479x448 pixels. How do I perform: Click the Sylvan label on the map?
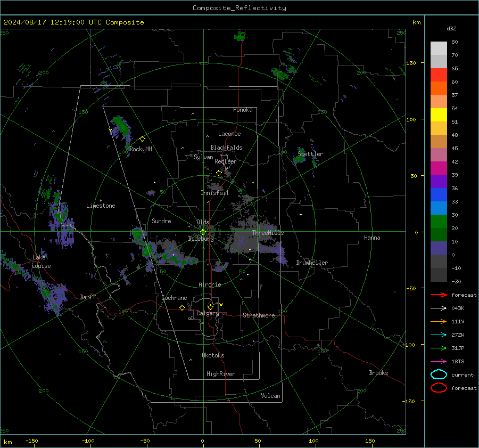[x=203, y=157]
